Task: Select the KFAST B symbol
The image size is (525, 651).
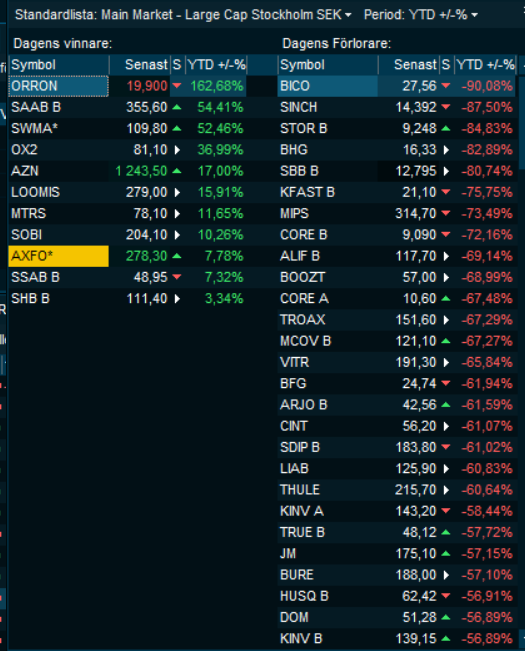Action: 308,192
